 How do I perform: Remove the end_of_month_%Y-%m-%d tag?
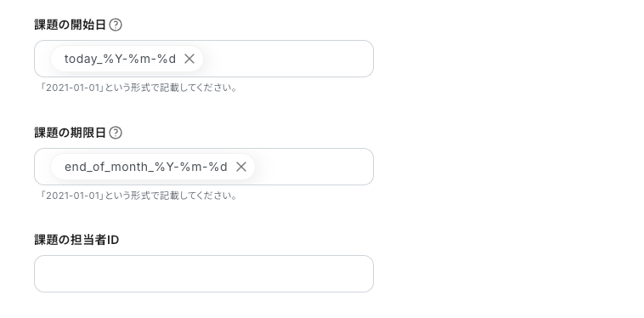[x=241, y=167]
